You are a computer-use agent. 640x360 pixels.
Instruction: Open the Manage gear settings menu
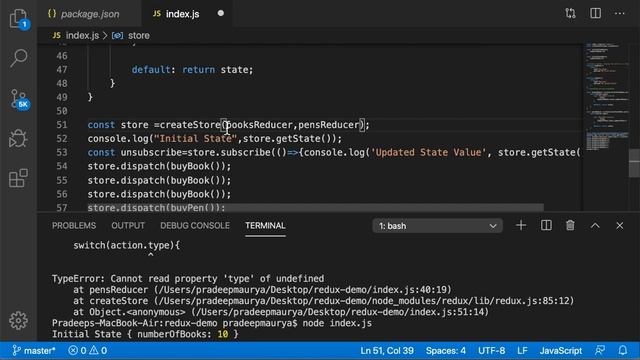point(18,320)
